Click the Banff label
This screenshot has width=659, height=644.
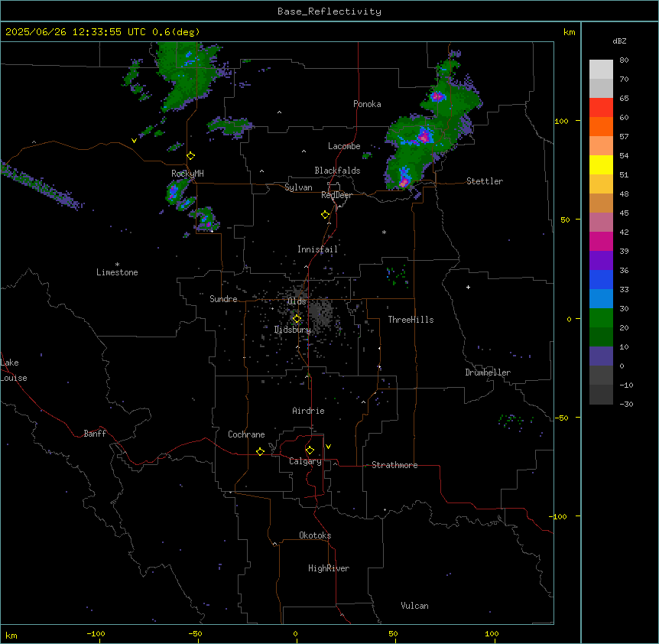[x=95, y=434]
